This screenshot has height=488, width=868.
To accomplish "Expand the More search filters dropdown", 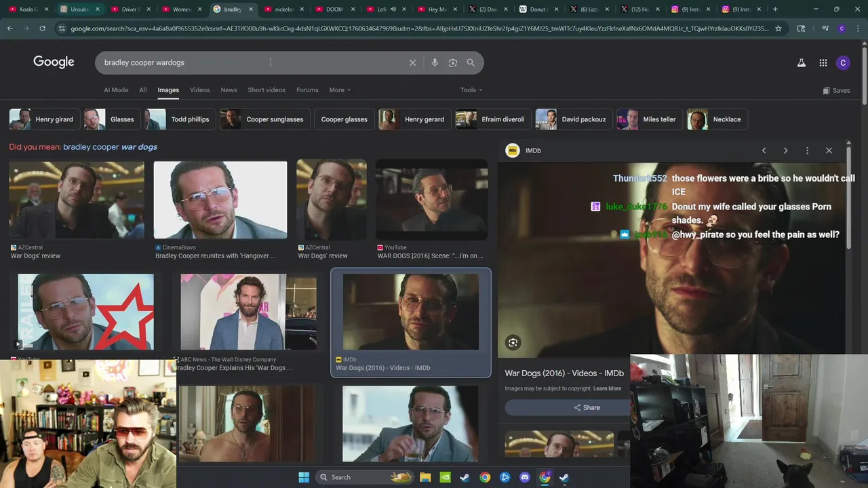I will pos(340,90).
